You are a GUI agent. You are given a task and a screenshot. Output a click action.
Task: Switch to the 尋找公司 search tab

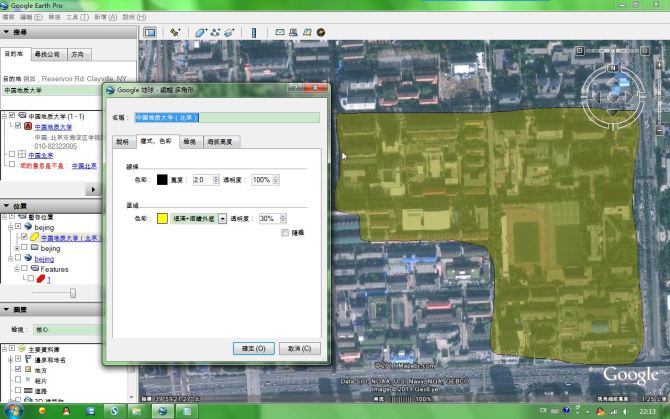tap(47, 54)
